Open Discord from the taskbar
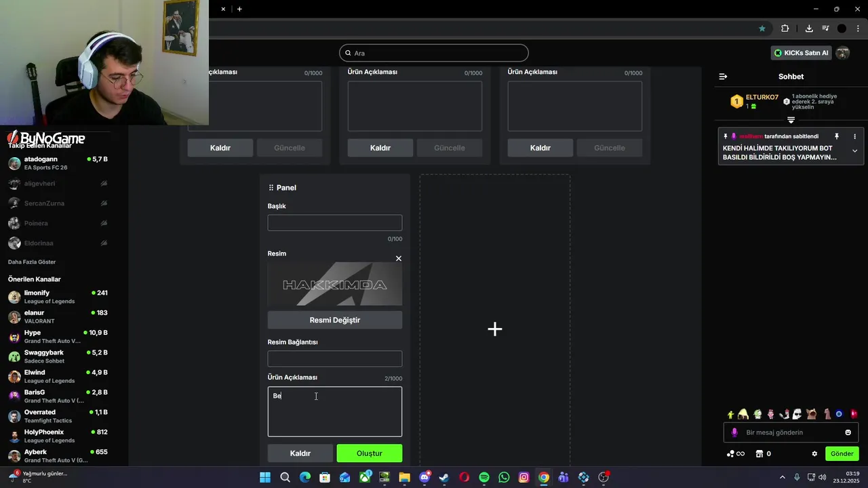 tap(425, 477)
